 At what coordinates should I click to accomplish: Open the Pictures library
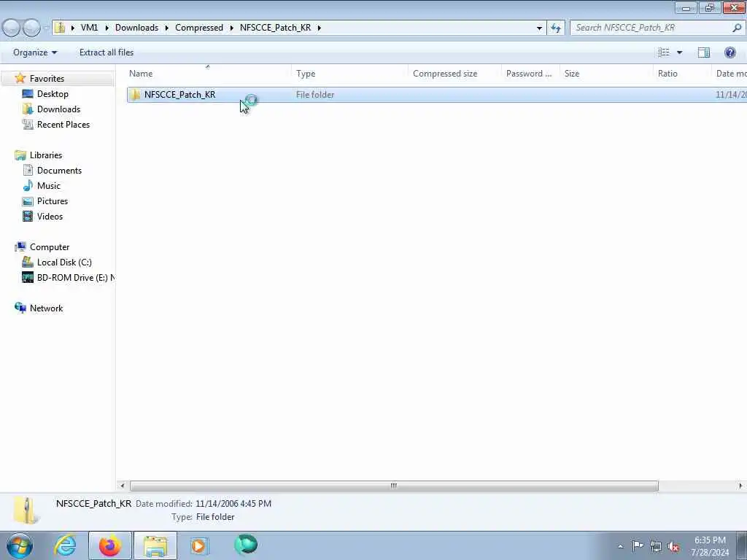(x=53, y=201)
